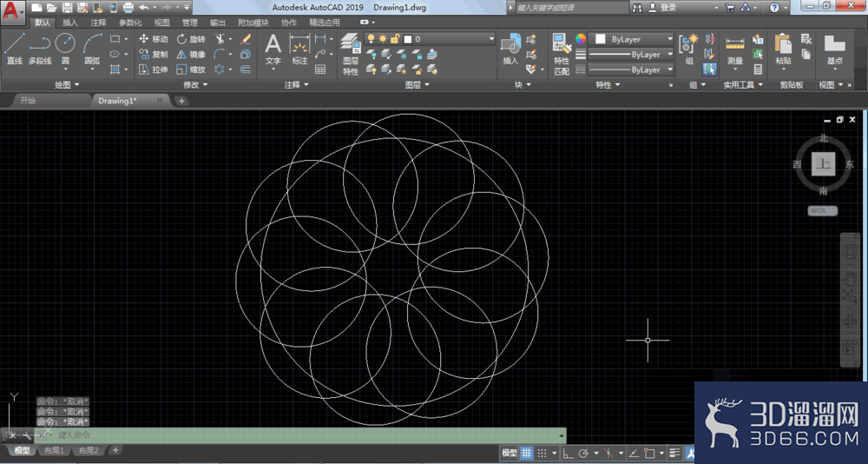The image size is (868, 464).
Task: Expand the Utilities (实用工具) panel
Action: click(x=744, y=85)
